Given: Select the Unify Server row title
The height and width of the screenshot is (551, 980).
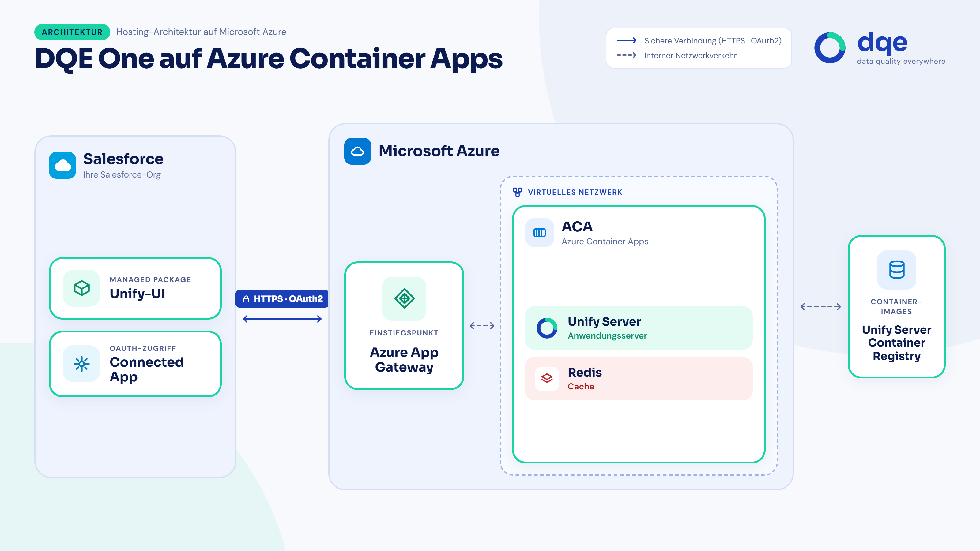Looking at the screenshot, I should tap(605, 321).
